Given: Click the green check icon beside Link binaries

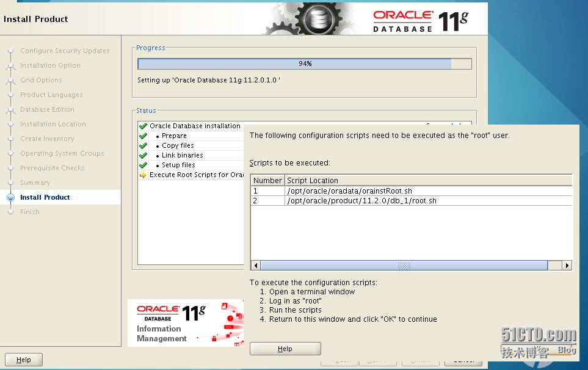Looking at the screenshot, I should pos(143,155).
